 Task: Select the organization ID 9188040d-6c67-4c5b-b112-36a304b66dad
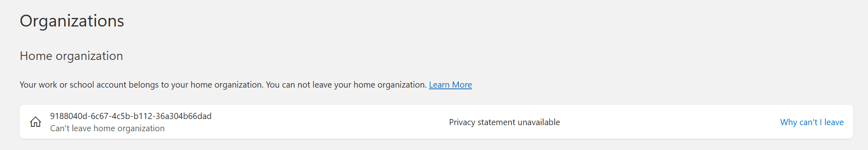[131, 116]
